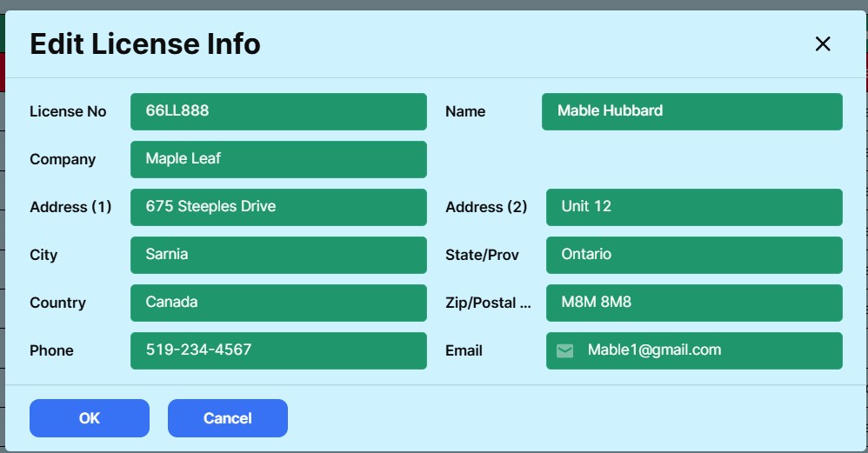The height and width of the screenshot is (453, 868).
Task: Click the Address (2) label
Action: click(x=486, y=208)
